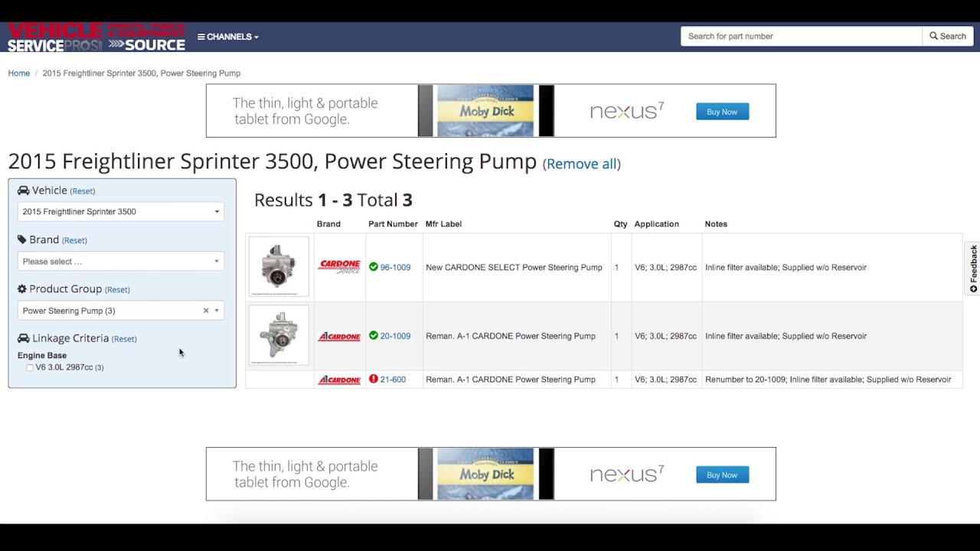Open the 96-1009 pump thumbnail image

pyautogui.click(x=279, y=266)
